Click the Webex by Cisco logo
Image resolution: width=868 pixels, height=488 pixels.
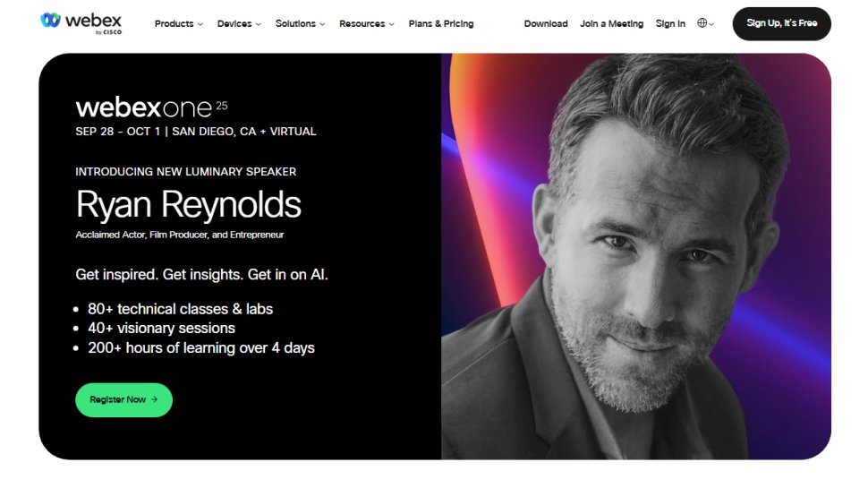point(81,24)
